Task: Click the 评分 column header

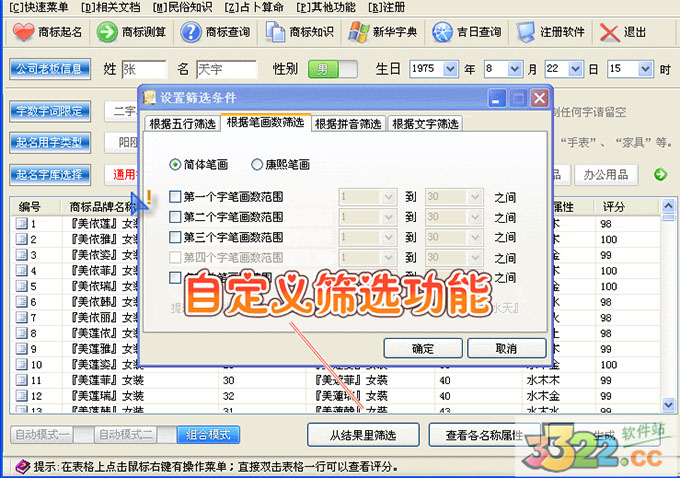Action: click(x=627, y=207)
